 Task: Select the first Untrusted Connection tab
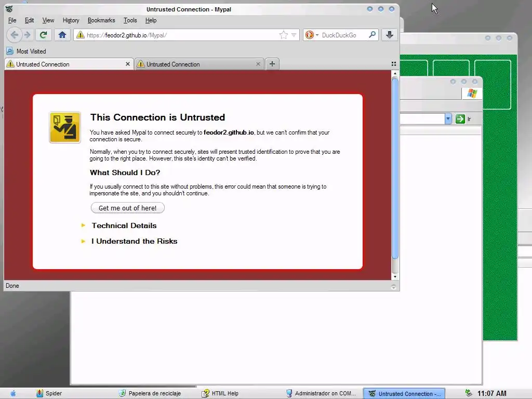[x=68, y=64]
